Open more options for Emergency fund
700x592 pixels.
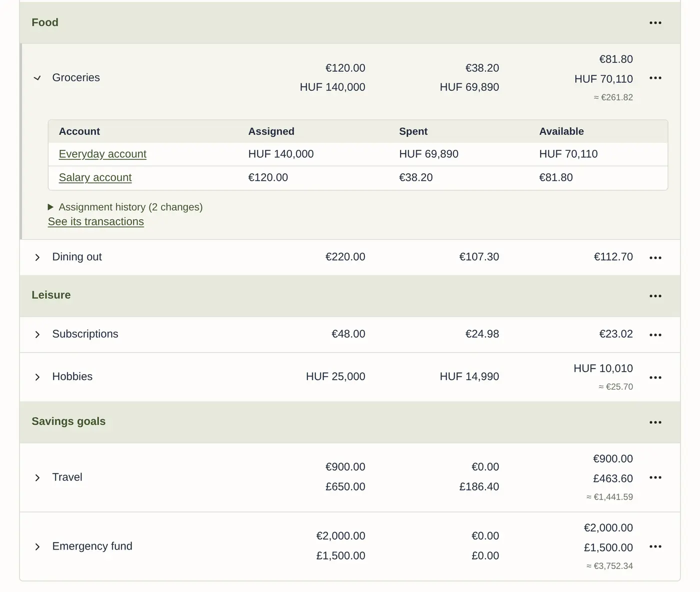pyautogui.click(x=655, y=547)
